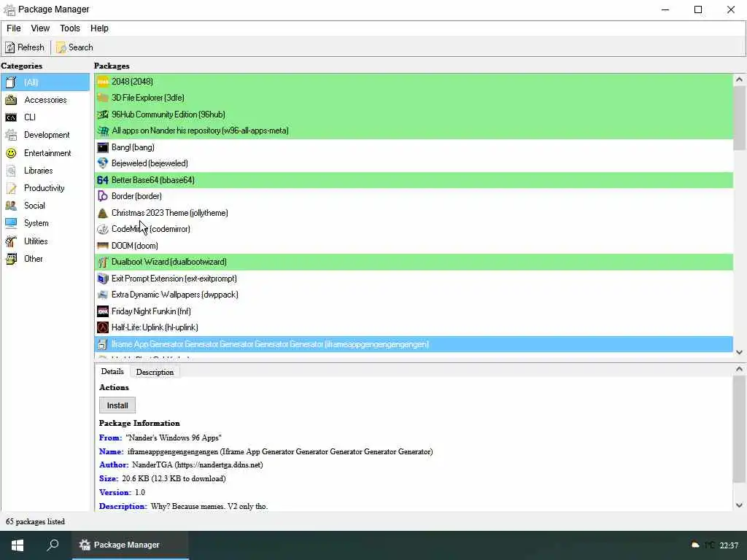The width and height of the screenshot is (747, 560).
Task: Click the Refresh toolbar icon
Action: pos(10,47)
